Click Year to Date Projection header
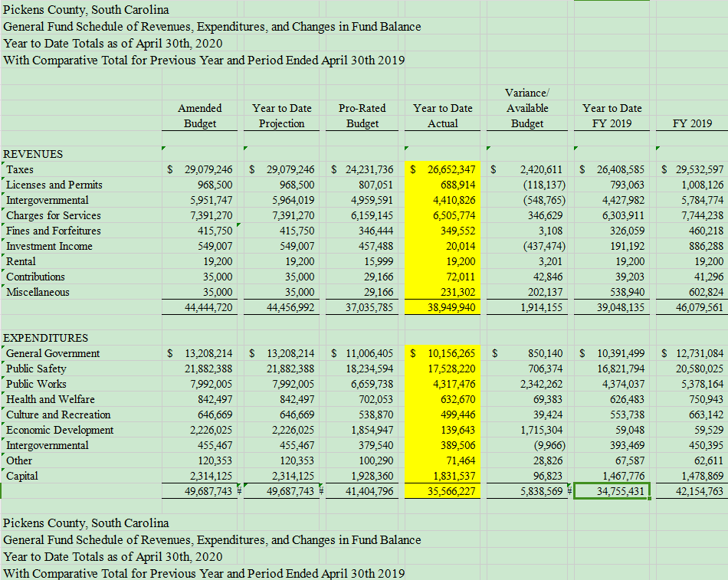The height and width of the screenshot is (580, 728). pos(282,116)
